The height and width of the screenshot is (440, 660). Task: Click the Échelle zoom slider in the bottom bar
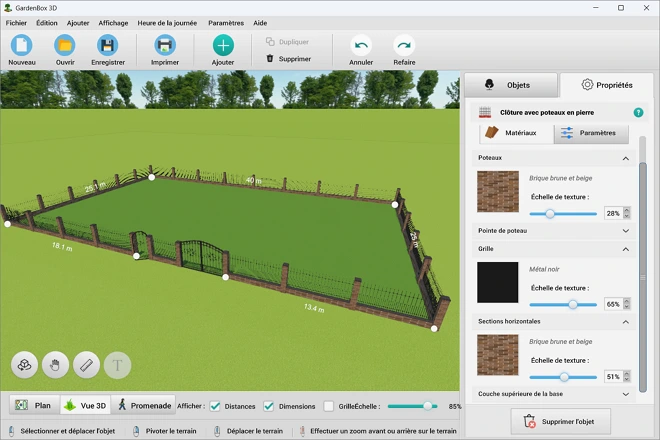pos(410,406)
